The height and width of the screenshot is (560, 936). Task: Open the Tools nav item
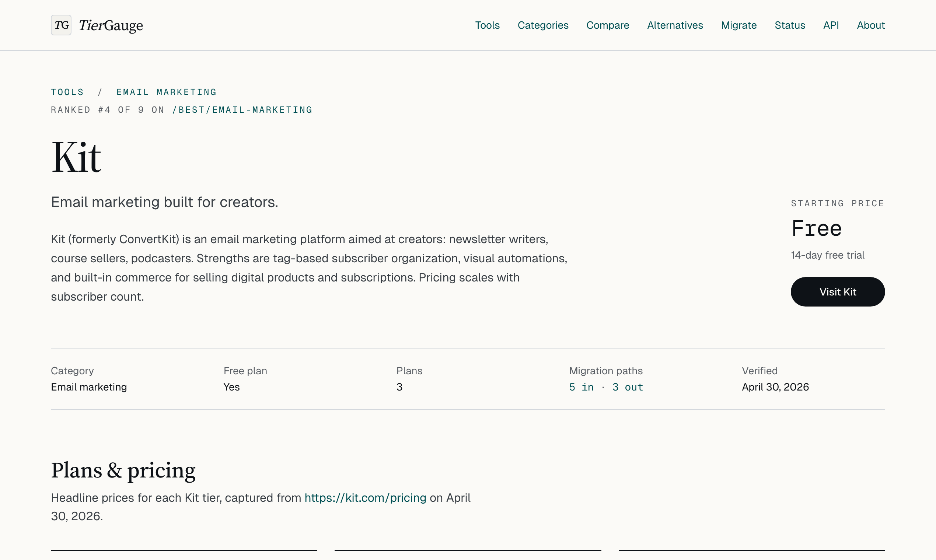pyautogui.click(x=487, y=25)
